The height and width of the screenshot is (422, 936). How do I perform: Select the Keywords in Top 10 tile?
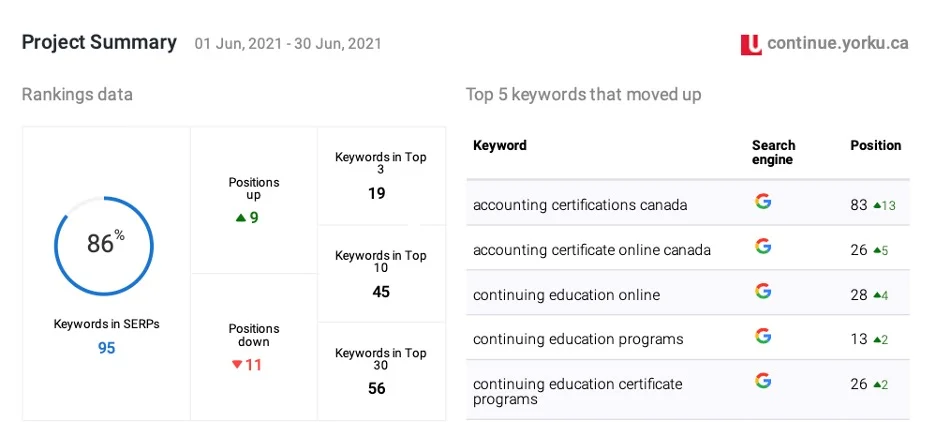pyautogui.click(x=380, y=274)
